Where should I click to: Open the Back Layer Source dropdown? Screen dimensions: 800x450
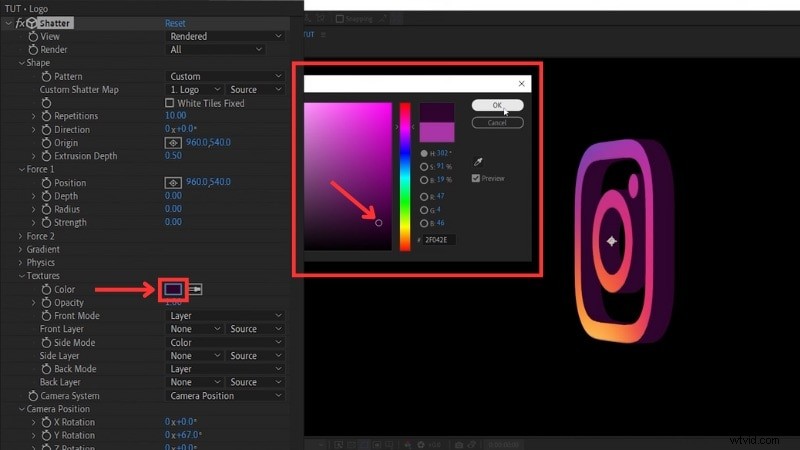click(x=255, y=382)
